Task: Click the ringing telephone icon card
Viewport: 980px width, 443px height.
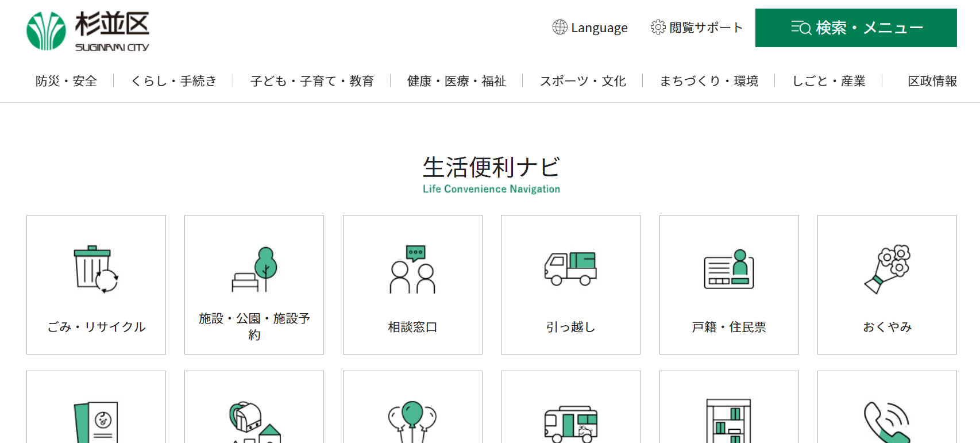Action: point(887,407)
